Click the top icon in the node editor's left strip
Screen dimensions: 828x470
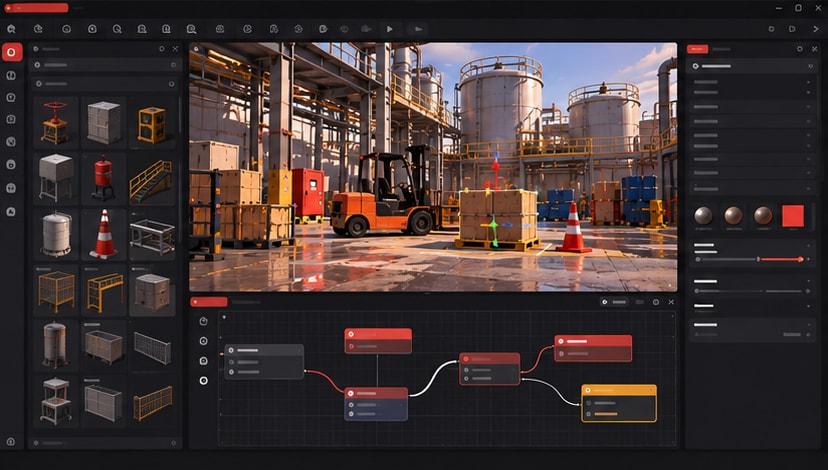203,321
